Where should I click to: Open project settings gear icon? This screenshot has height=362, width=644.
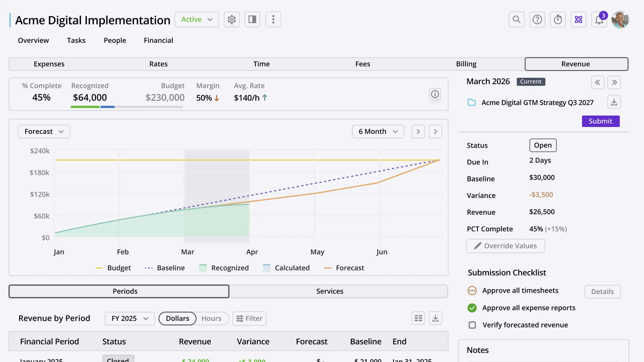point(231,19)
